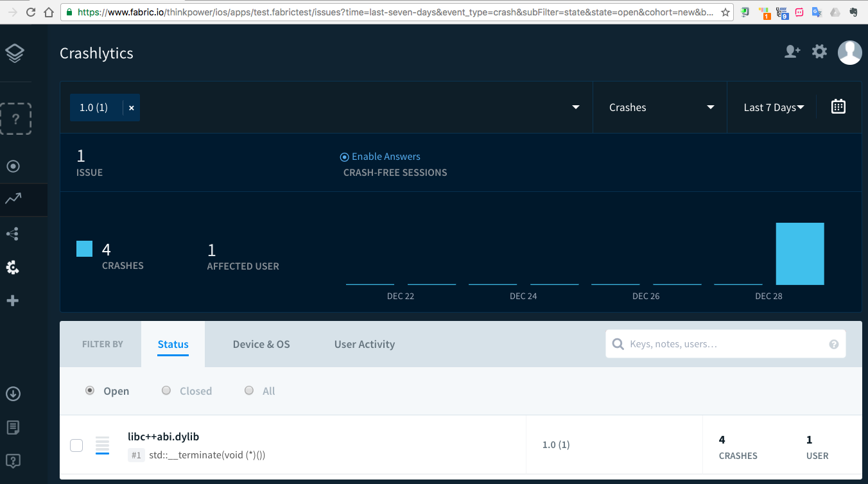Click the Enable Answers link

(x=385, y=157)
